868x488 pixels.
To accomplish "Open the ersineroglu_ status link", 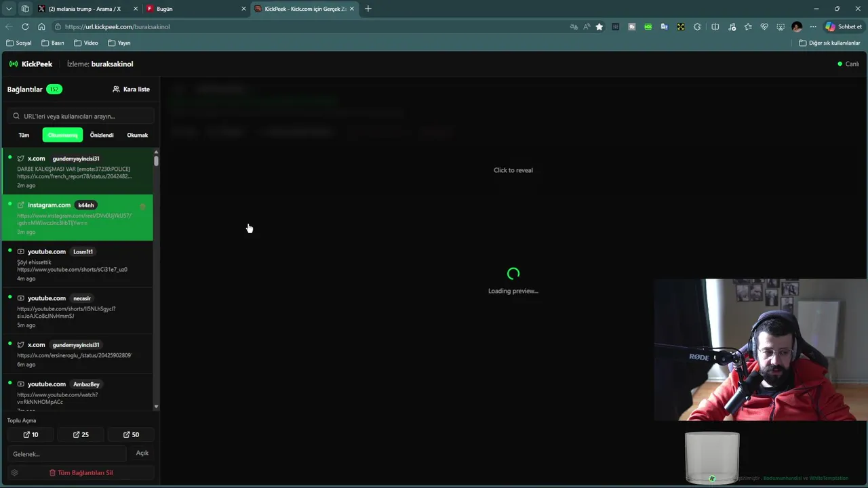I will pos(75,355).
